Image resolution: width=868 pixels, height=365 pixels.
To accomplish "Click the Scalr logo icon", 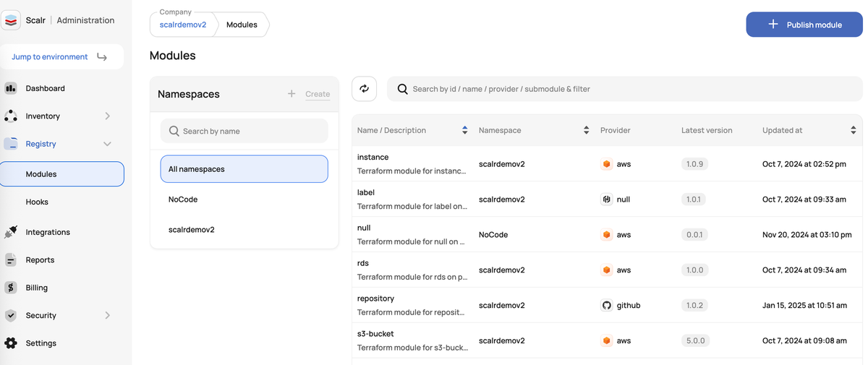I will 11,20.
